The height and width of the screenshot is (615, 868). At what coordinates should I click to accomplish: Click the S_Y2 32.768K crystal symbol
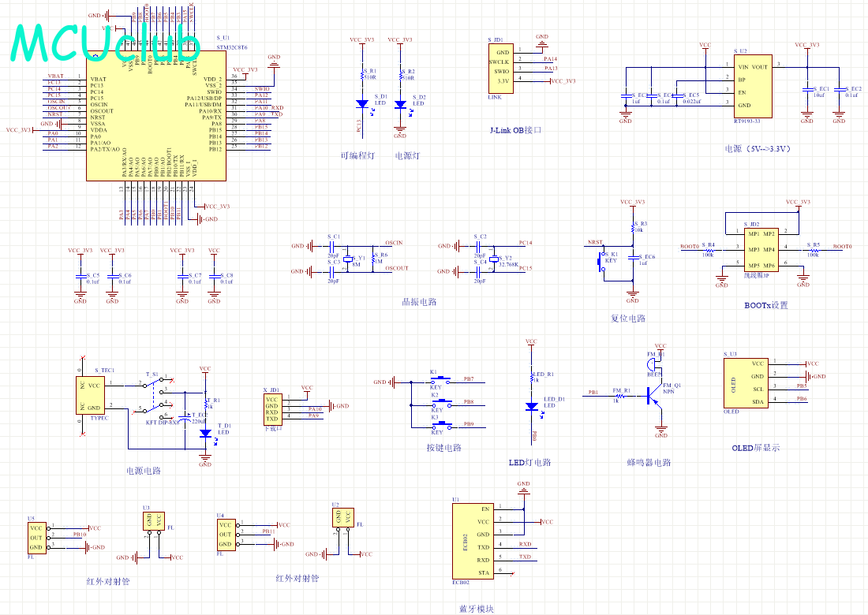(x=494, y=259)
